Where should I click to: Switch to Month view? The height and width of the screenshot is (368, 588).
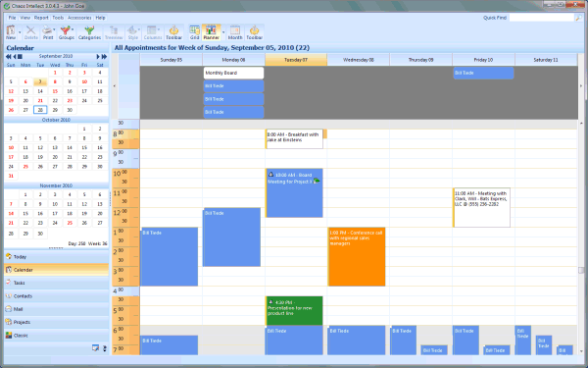tap(235, 32)
